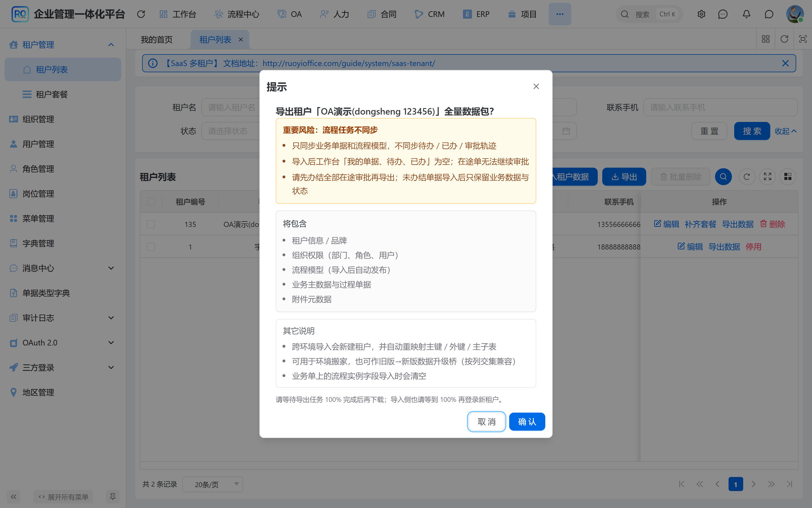Viewport: 812px width, 508px height.
Task: Expand the 消息中心 sidebar group
Action: (63, 268)
